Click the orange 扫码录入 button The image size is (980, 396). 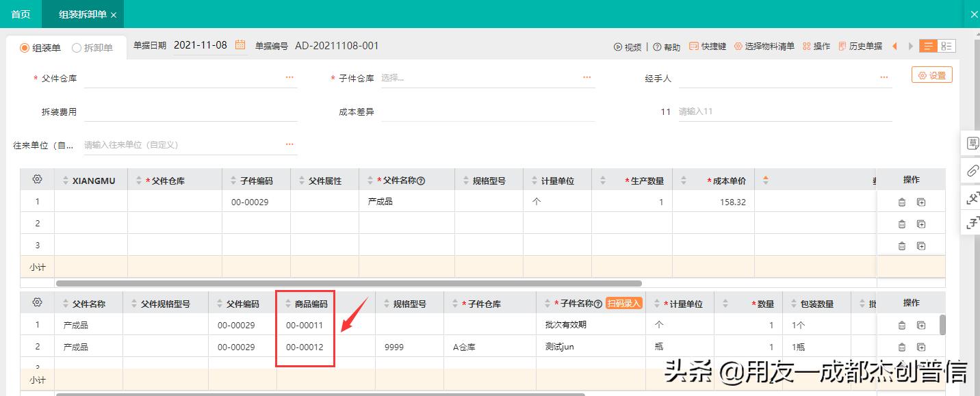click(626, 302)
